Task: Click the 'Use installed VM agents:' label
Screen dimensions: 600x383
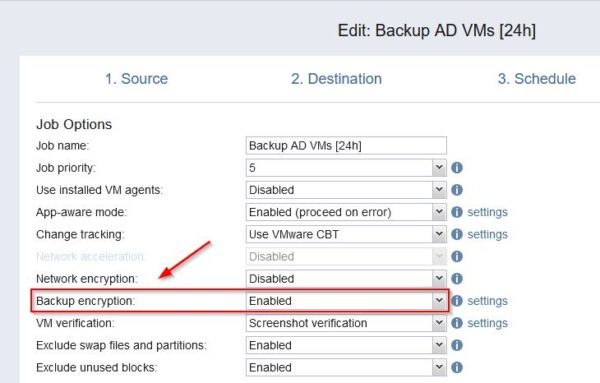Action: tap(99, 190)
